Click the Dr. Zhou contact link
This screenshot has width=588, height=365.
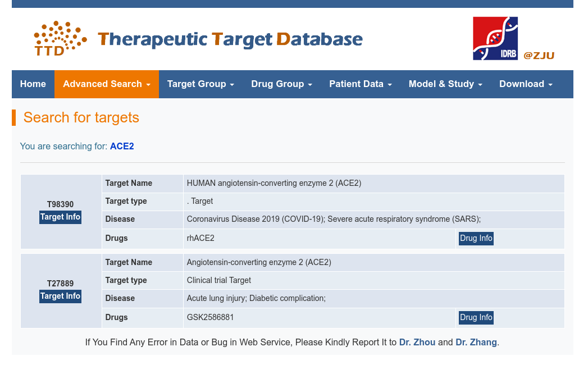pyautogui.click(x=417, y=343)
